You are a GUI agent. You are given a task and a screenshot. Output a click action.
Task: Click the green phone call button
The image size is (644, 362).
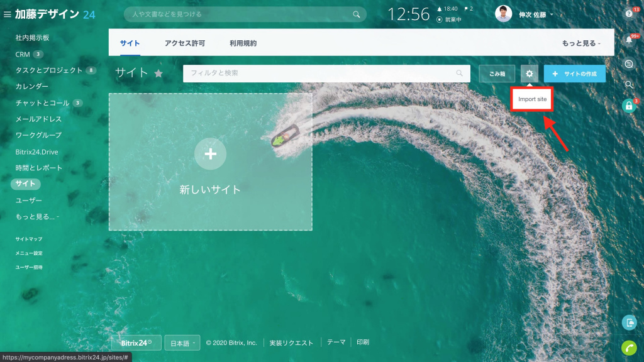click(x=629, y=348)
